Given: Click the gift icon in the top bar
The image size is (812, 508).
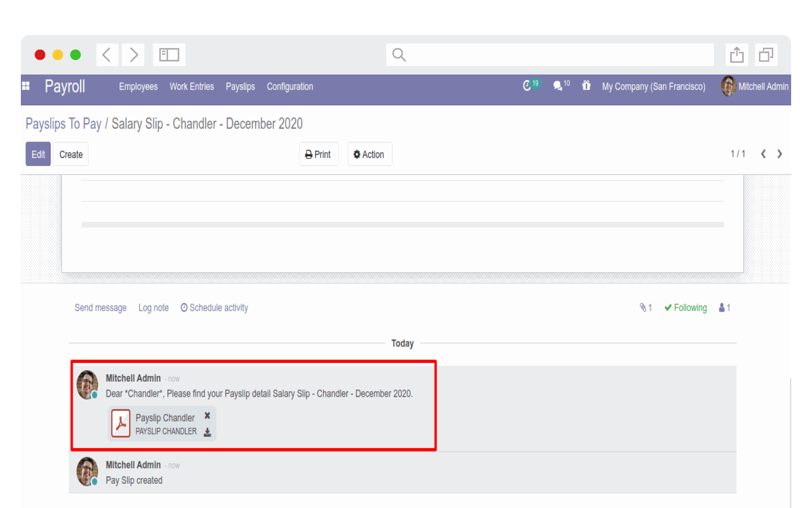Looking at the screenshot, I should [x=586, y=85].
